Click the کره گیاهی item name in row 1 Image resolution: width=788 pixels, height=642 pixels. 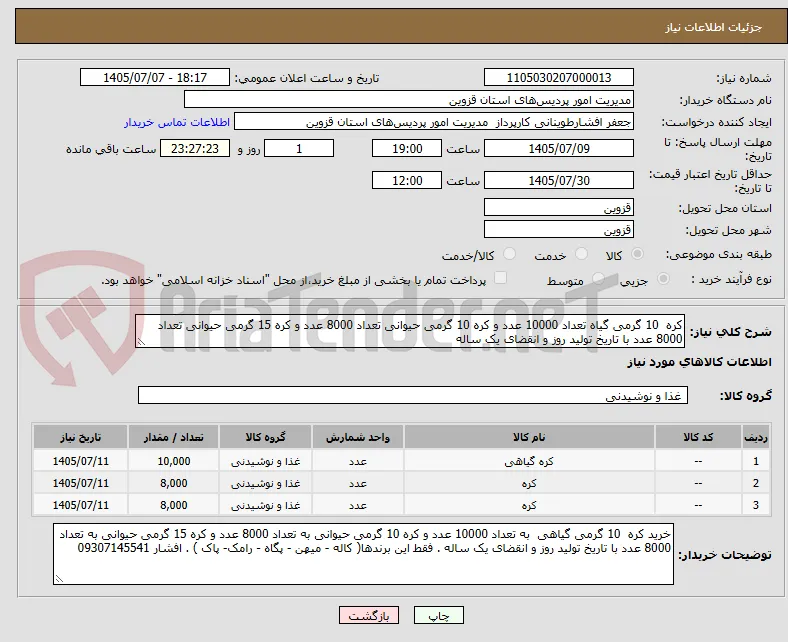[529, 461]
